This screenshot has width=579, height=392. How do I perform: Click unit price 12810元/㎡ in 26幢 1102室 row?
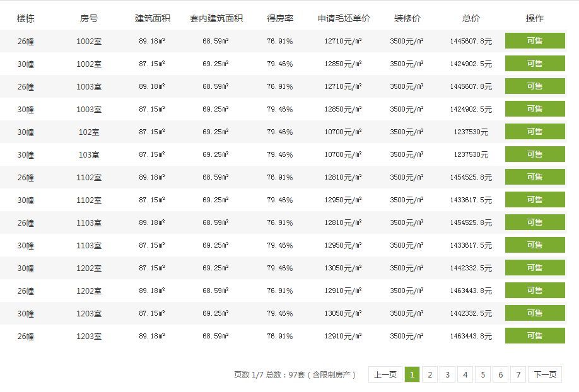[x=343, y=177]
